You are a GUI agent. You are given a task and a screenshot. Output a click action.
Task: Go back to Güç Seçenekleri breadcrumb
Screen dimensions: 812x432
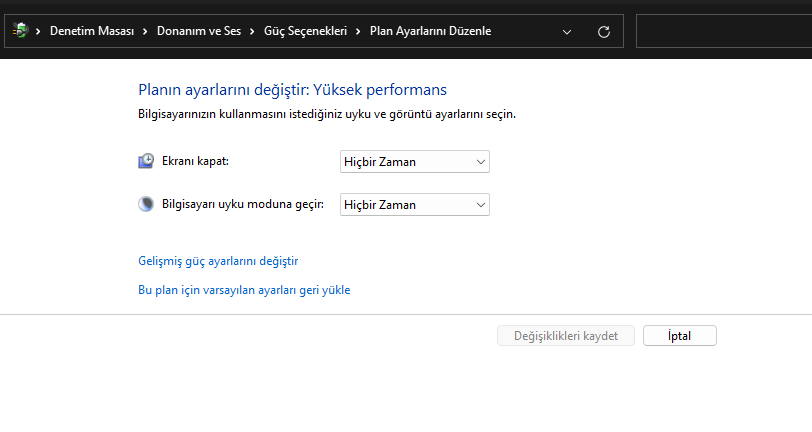pos(305,31)
